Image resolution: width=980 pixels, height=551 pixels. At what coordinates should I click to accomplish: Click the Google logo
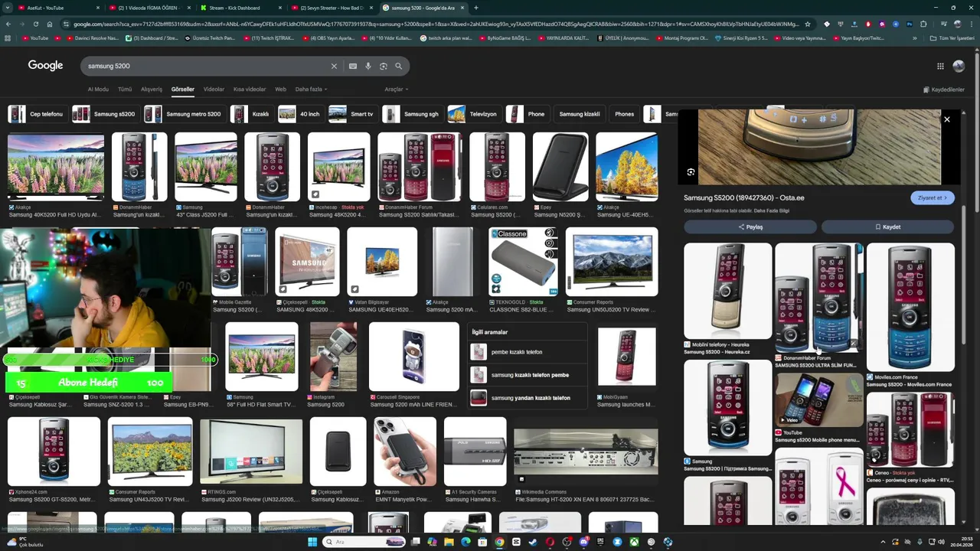point(46,66)
